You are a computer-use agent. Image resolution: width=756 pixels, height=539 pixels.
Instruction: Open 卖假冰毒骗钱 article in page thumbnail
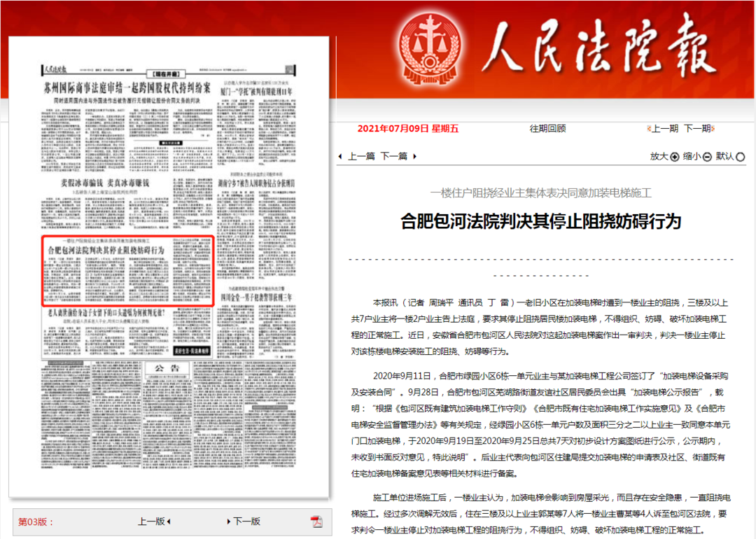104,183
